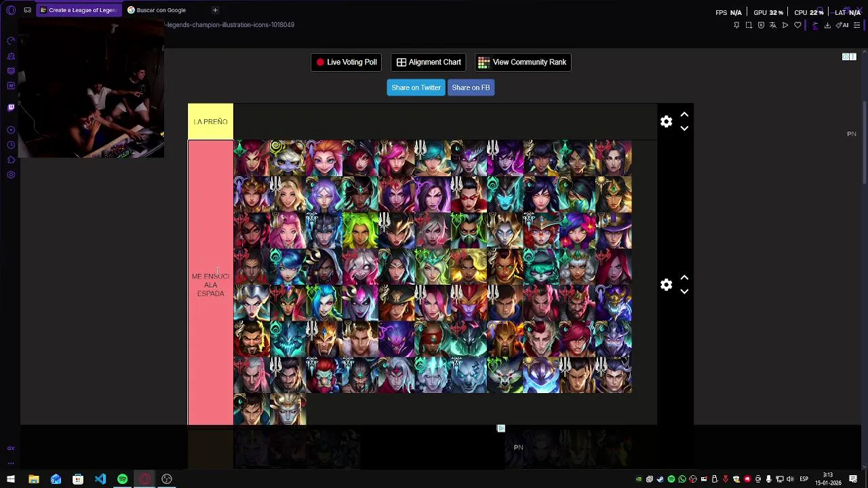
Task: Open Visual Studio Code from taskbar
Action: (x=100, y=479)
